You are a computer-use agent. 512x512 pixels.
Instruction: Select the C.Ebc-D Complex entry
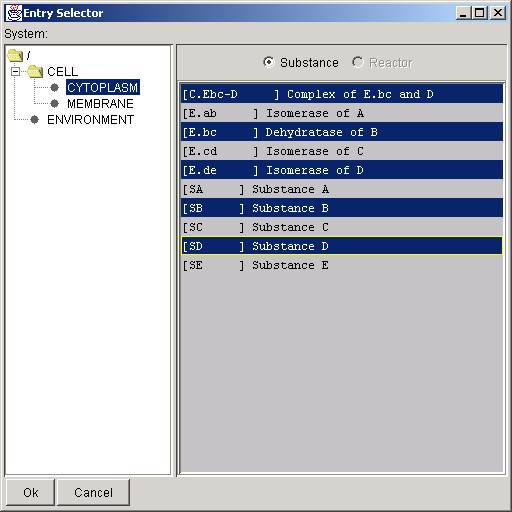click(342, 94)
